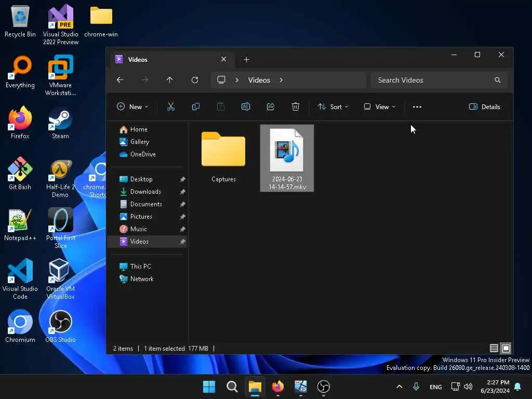Toggle the Details pane
This screenshot has width=532, height=399.
point(485,107)
